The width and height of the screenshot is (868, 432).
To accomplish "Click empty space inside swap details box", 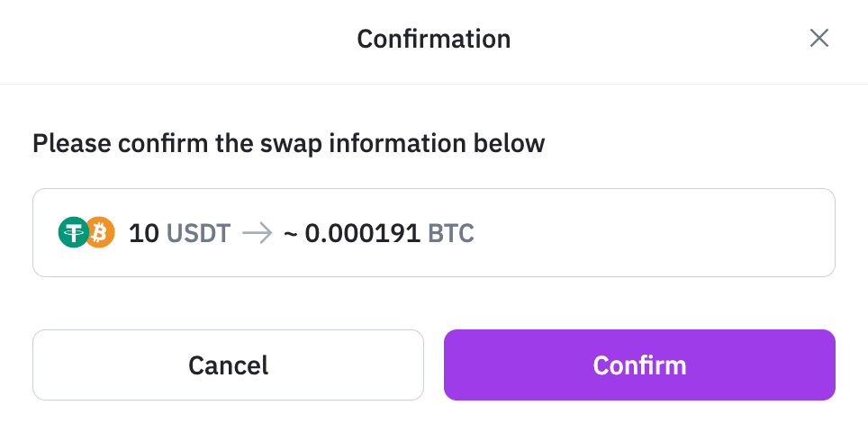I will [x=653, y=232].
